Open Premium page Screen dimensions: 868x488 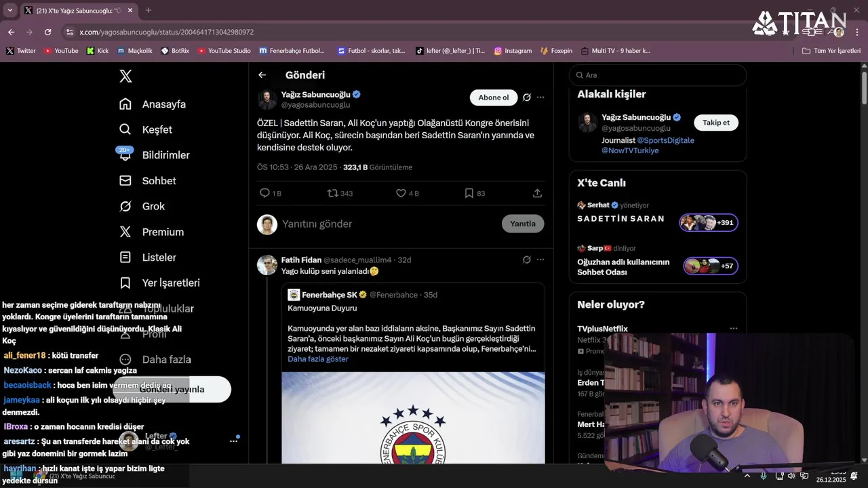click(151, 232)
